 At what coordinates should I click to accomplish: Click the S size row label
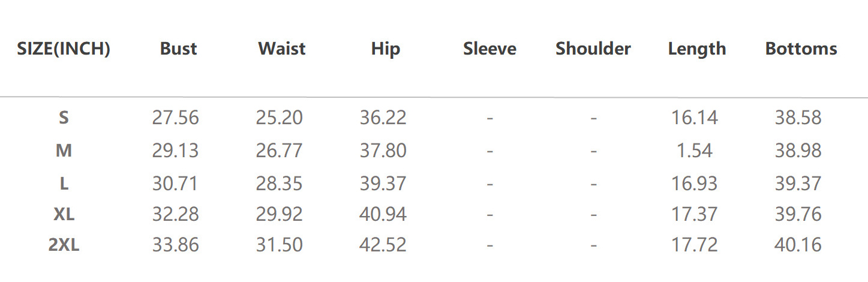(64, 118)
